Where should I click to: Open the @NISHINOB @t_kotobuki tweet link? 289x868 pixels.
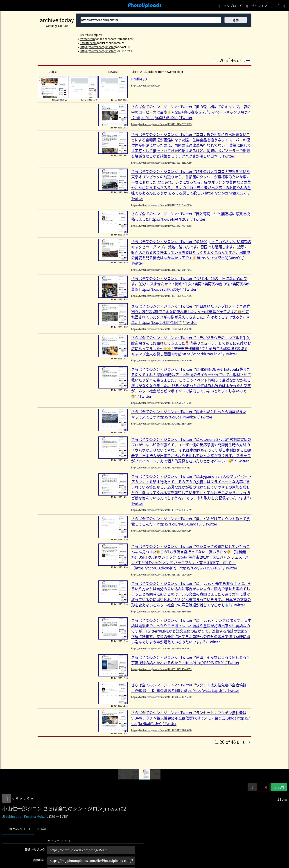[x=191, y=383]
